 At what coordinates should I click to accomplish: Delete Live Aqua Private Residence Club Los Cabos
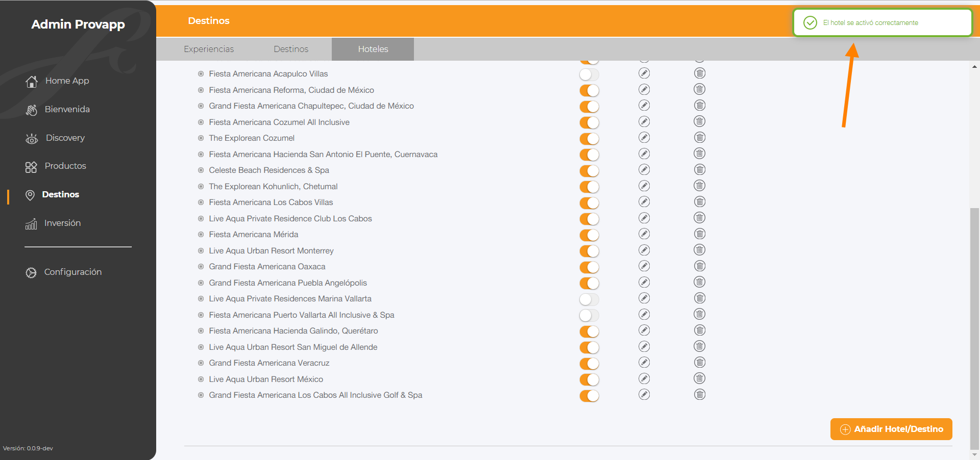(700, 218)
